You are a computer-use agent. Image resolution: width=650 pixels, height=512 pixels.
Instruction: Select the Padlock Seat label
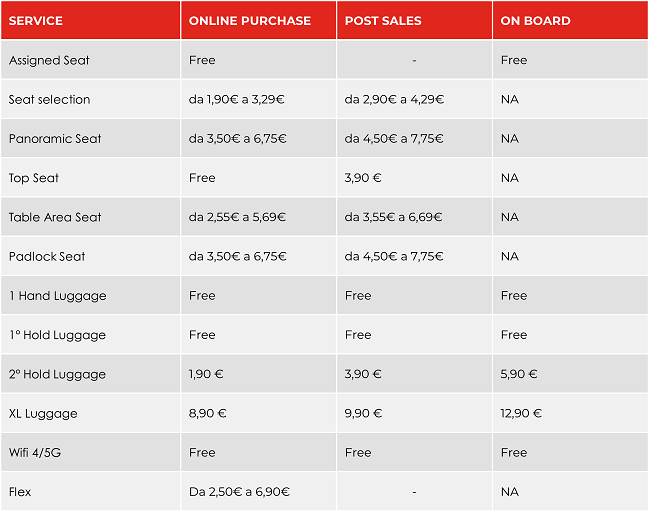[x=47, y=257]
